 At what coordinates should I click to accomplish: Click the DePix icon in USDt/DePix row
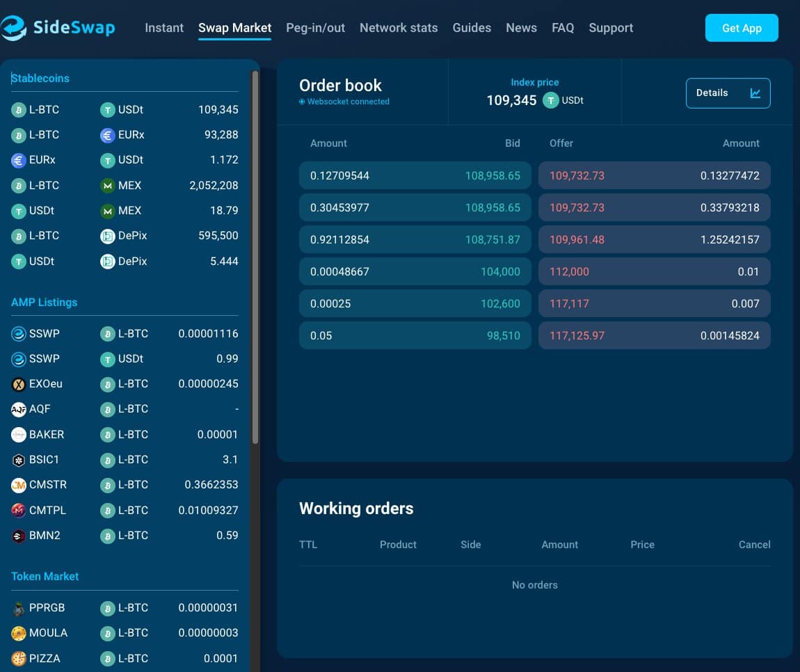pos(107,262)
